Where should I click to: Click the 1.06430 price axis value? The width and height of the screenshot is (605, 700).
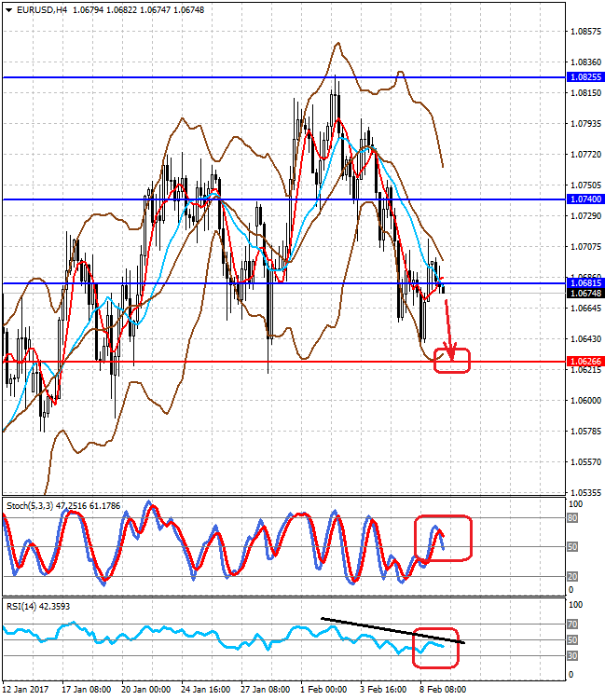click(x=585, y=339)
